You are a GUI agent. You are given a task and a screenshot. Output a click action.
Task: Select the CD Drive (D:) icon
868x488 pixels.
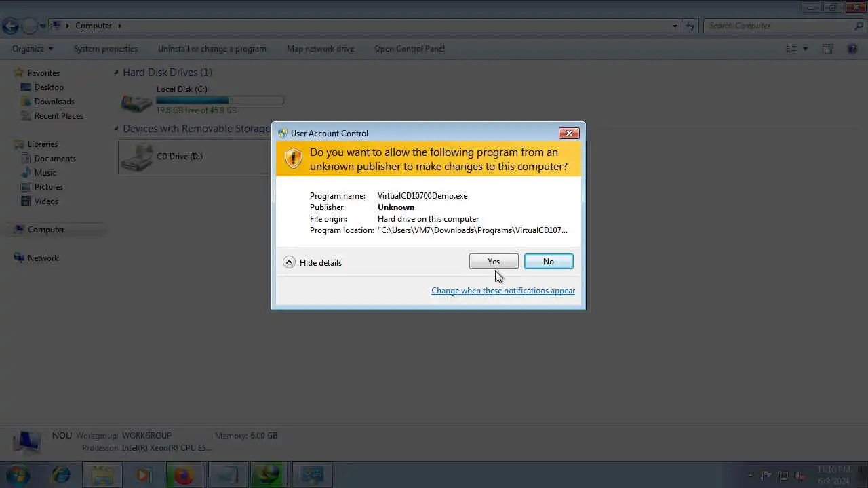pos(137,157)
